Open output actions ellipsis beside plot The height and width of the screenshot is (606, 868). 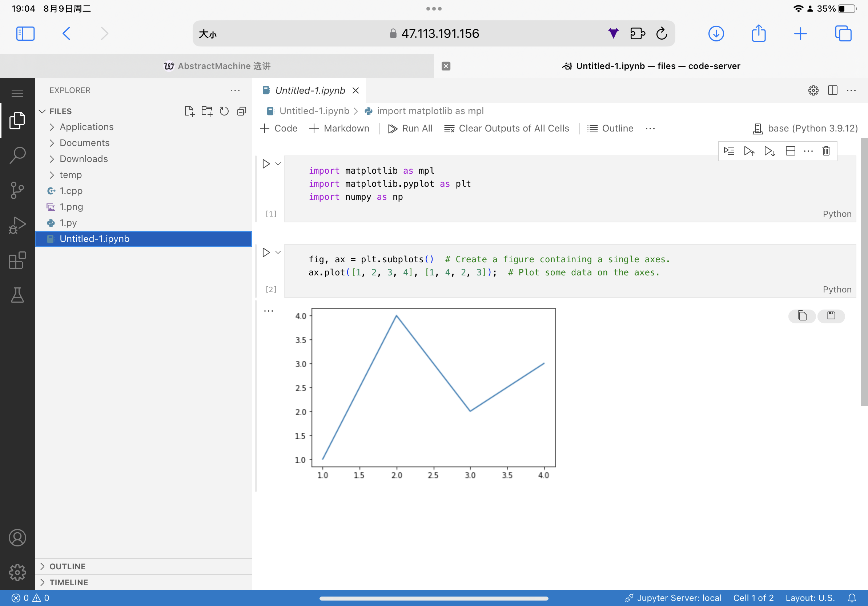tap(268, 311)
